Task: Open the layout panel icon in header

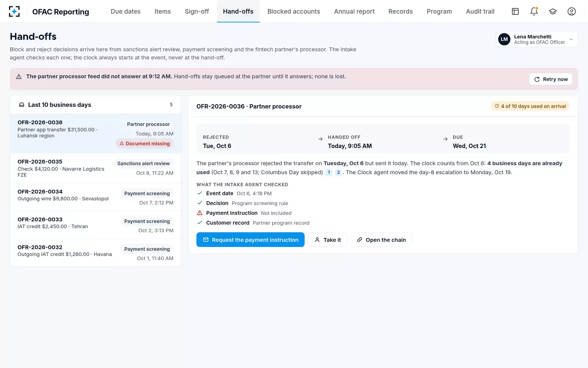Action: (515, 11)
